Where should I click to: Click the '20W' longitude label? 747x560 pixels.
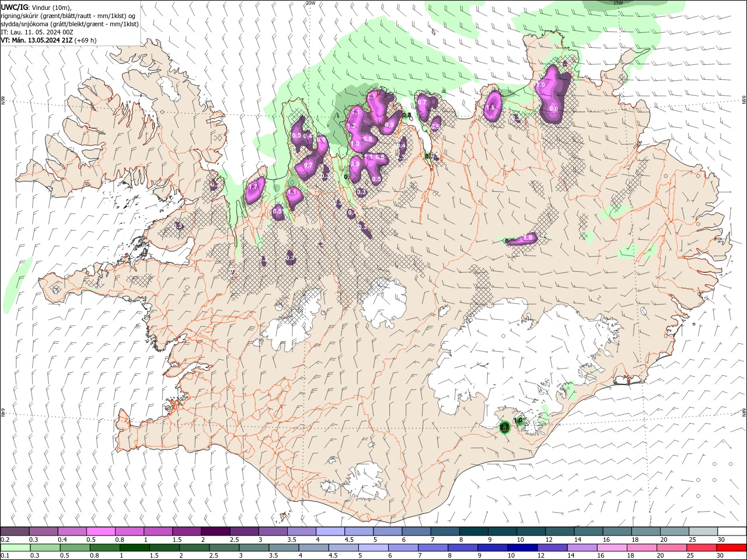point(310,3)
